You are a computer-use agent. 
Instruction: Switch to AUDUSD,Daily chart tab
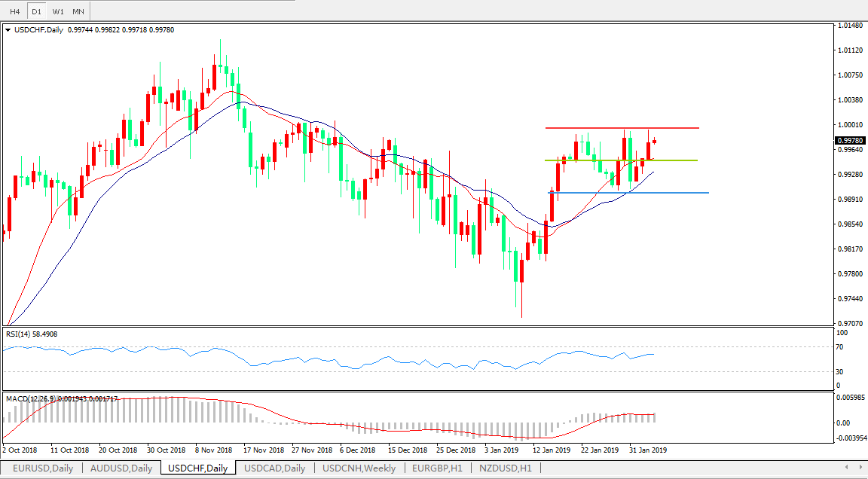click(121, 468)
